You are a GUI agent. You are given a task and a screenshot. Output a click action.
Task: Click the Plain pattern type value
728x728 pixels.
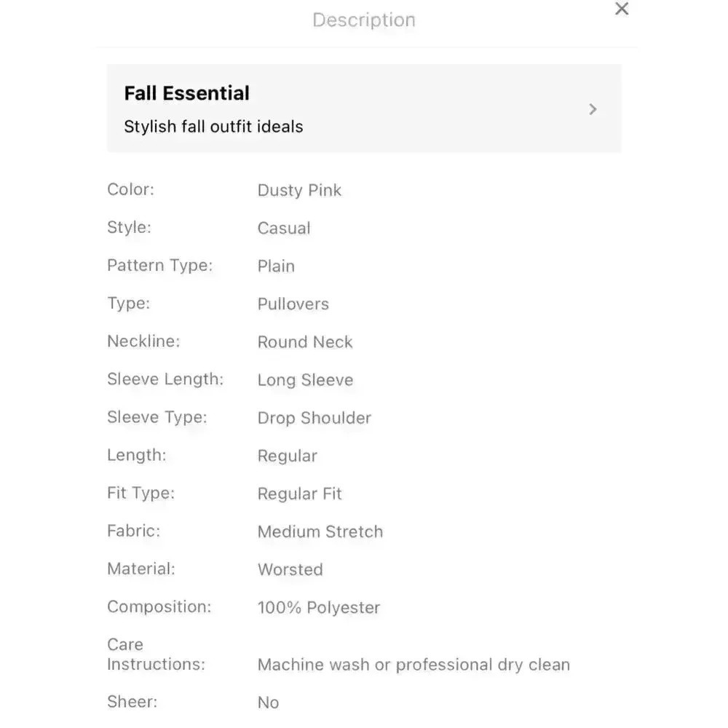(276, 266)
